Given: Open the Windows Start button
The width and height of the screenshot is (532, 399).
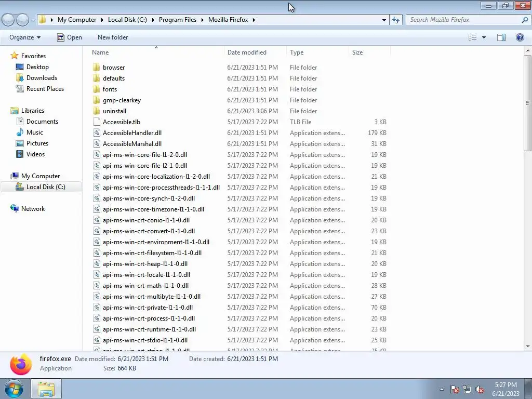Looking at the screenshot, I should click(x=14, y=389).
